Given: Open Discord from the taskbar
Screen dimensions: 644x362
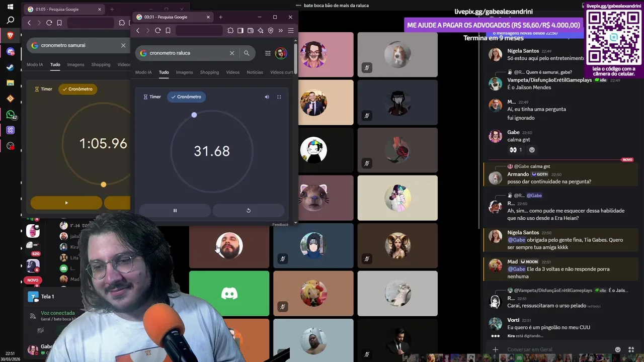Looking at the screenshot, I should (x=10, y=52).
